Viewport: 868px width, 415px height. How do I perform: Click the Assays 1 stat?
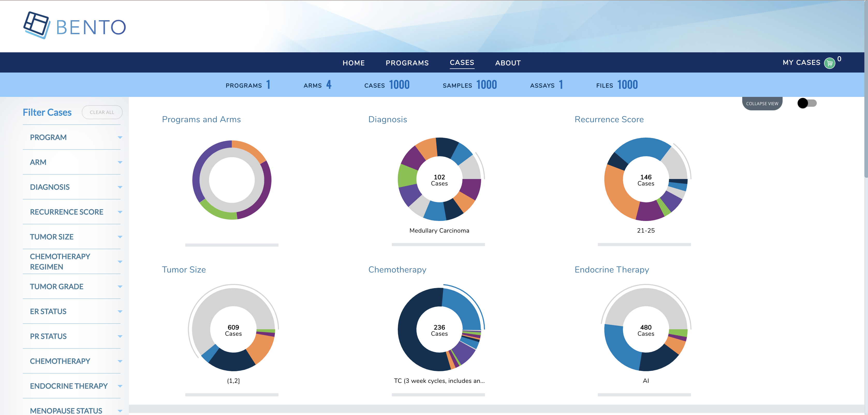coord(547,85)
